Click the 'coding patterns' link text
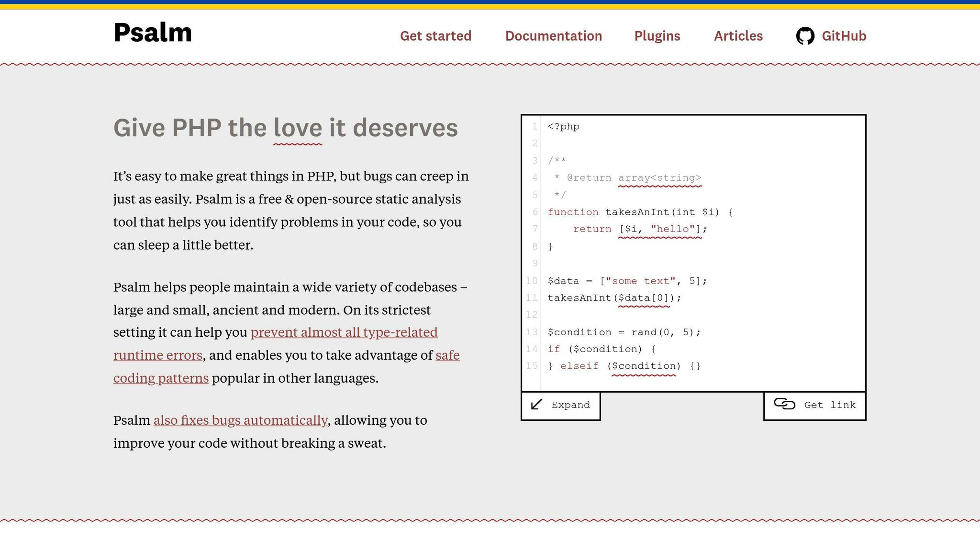Viewport: 980px width, 551px height. [x=161, y=378]
